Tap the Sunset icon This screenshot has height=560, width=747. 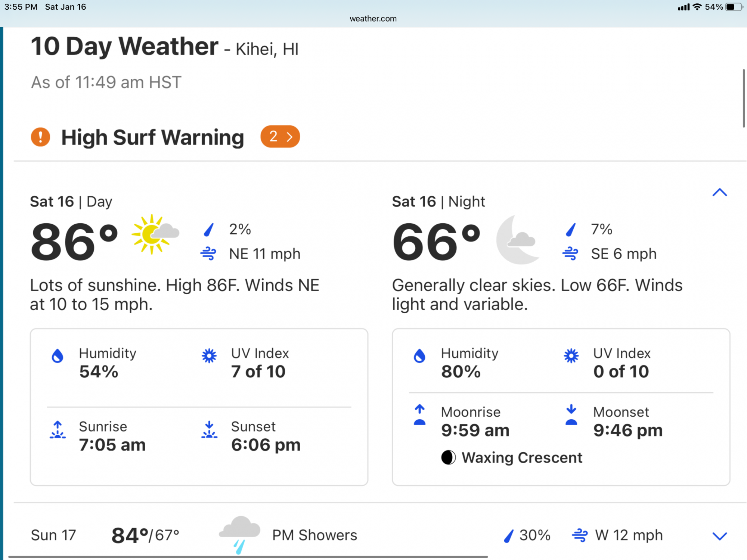209,430
